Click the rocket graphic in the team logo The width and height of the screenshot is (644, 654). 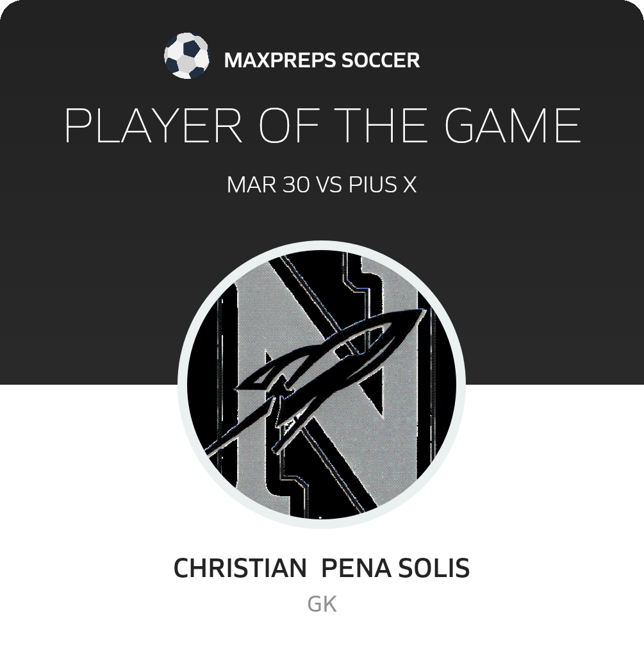317,382
